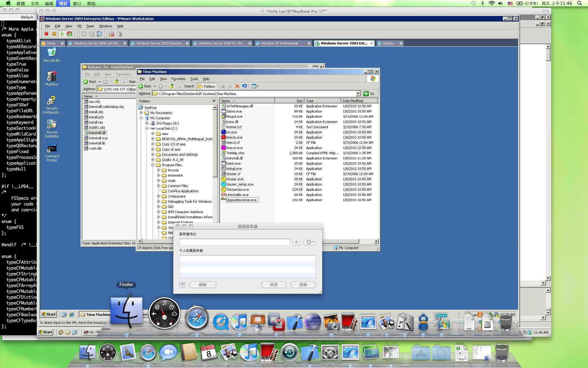588x368 pixels.
Task: Click the folders tree vertical scrollbar
Action: tap(215, 144)
